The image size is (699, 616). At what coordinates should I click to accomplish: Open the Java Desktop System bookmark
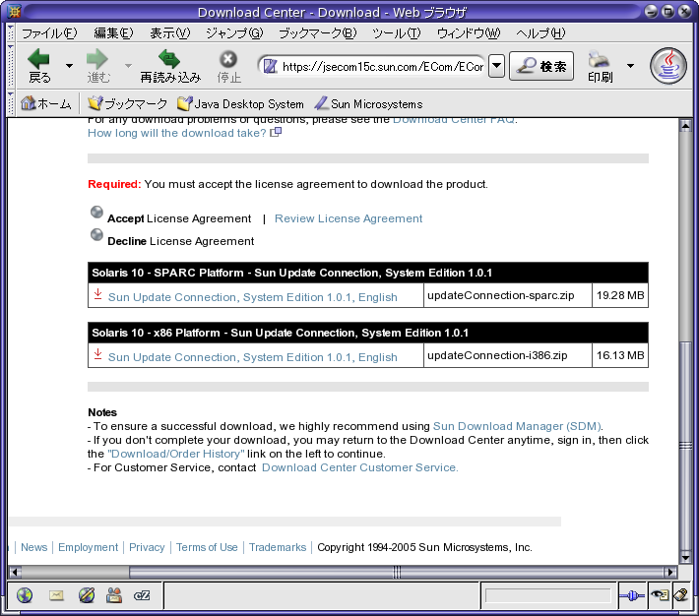[x=240, y=104]
